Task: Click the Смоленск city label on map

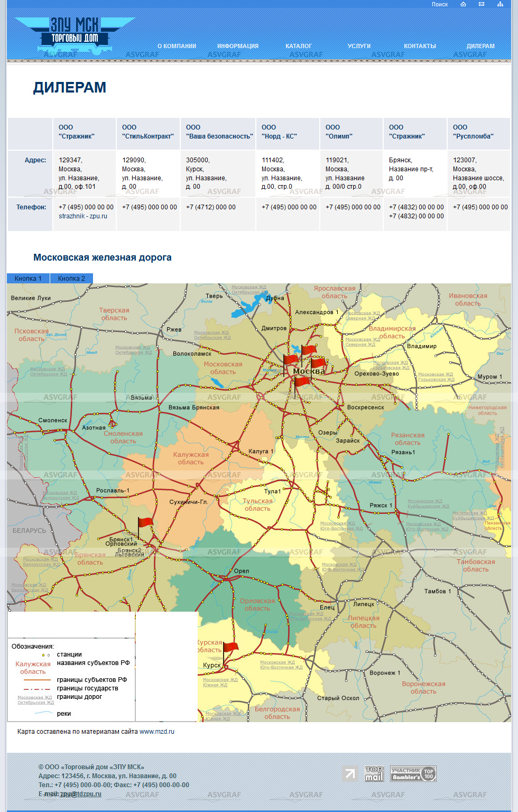Action: (53, 420)
